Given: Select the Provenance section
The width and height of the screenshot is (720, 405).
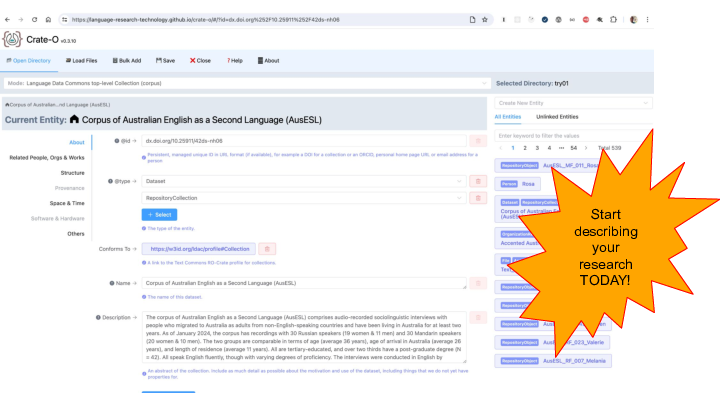Looking at the screenshot, I should [x=70, y=188].
